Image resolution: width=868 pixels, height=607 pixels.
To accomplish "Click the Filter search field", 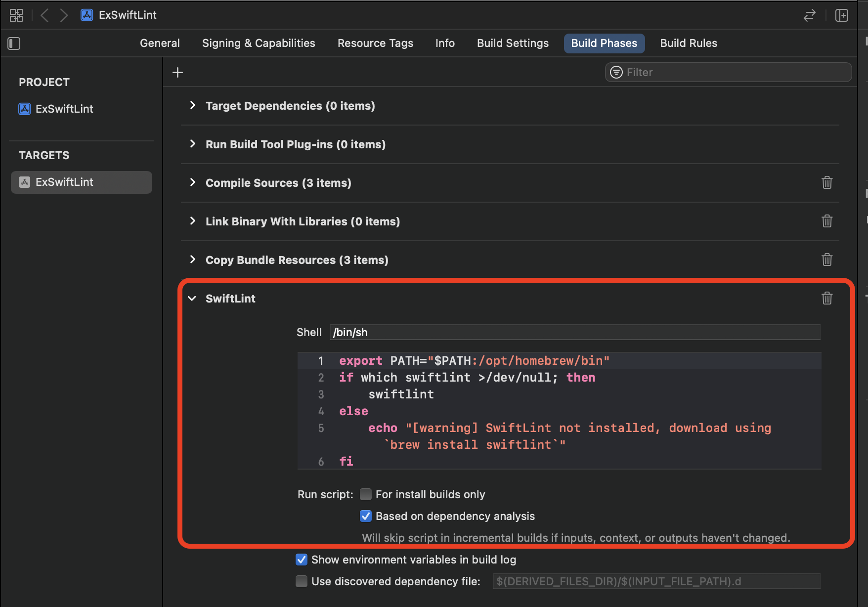I will [728, 72].
